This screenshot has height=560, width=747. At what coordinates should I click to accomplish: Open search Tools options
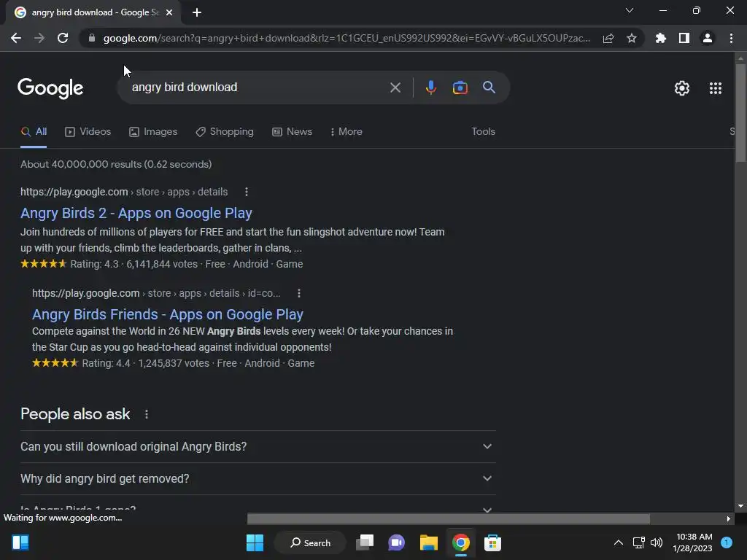click(483, 131)
